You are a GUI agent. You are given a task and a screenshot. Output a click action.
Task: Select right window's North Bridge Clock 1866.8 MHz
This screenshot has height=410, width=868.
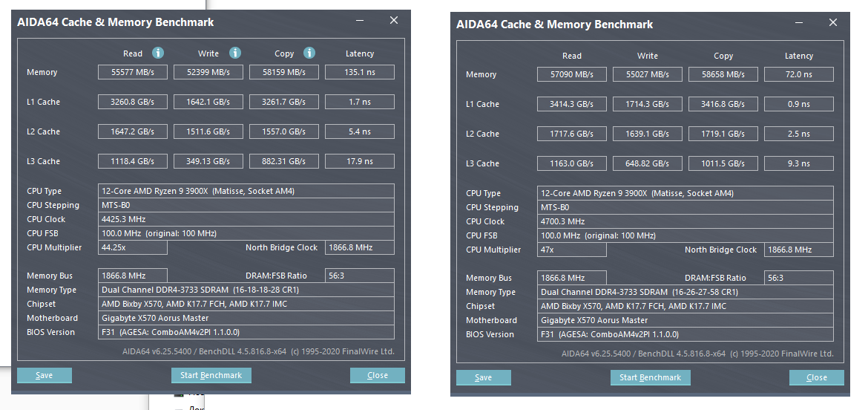799,250
